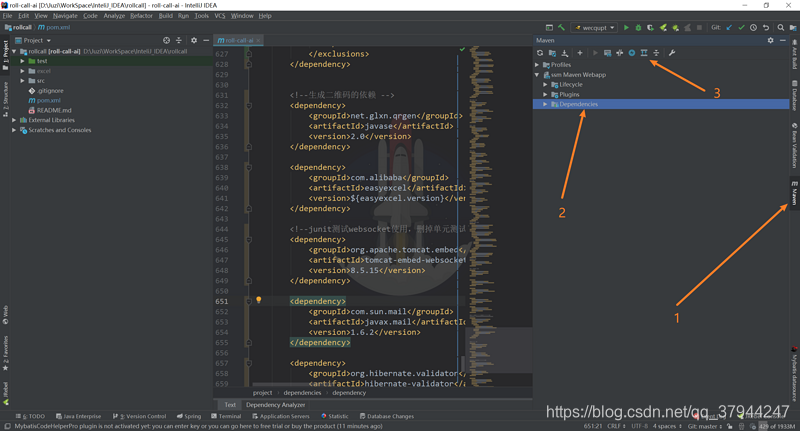Commit changes with the Git checkmark icon
Screen dimensions: 800x431
click(741, 28)
